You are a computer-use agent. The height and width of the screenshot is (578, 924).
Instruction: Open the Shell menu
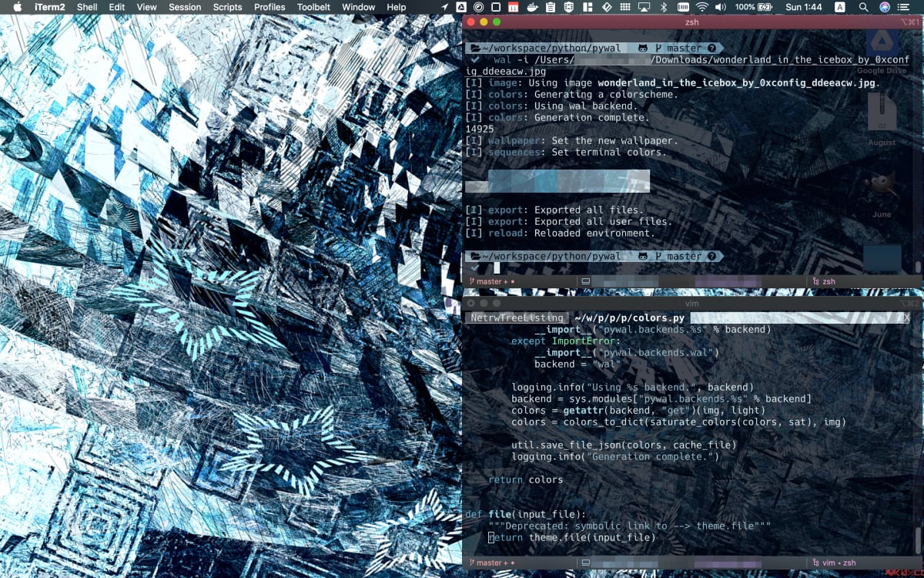(x=87, y=7)
